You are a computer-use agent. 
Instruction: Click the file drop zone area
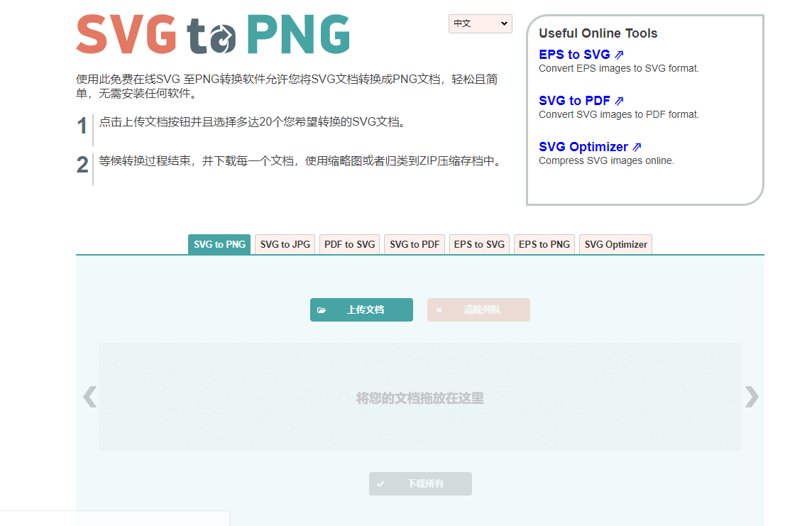419,397
